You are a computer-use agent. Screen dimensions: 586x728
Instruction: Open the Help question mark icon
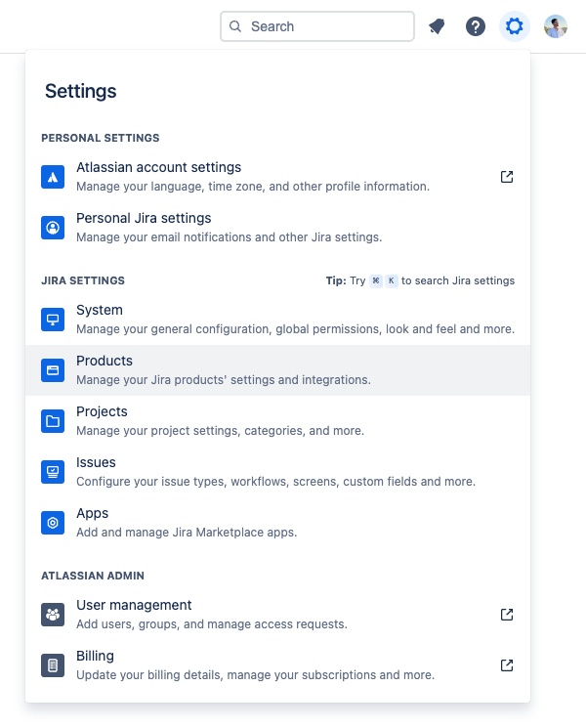(x=476, y=26)
